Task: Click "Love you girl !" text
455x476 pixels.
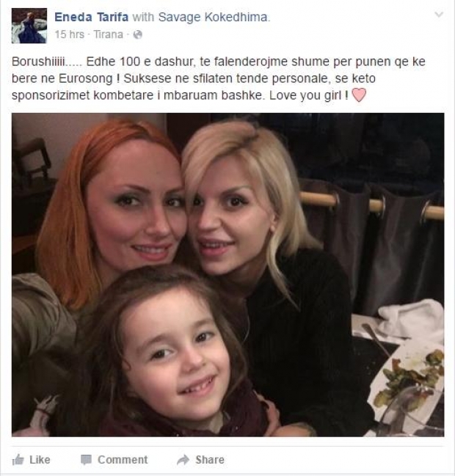Action: coord(309,95)
